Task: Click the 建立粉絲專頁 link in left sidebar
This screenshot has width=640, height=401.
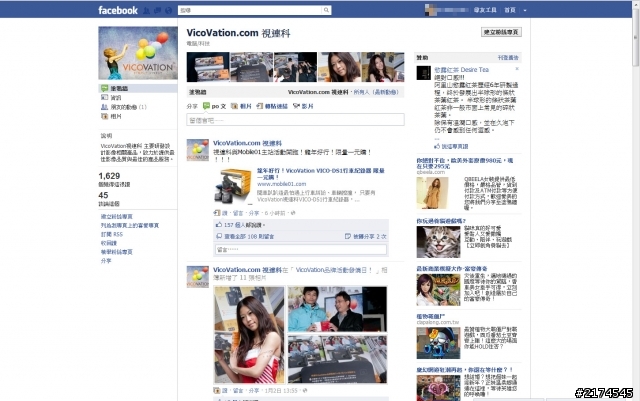Action: point(117,216)
